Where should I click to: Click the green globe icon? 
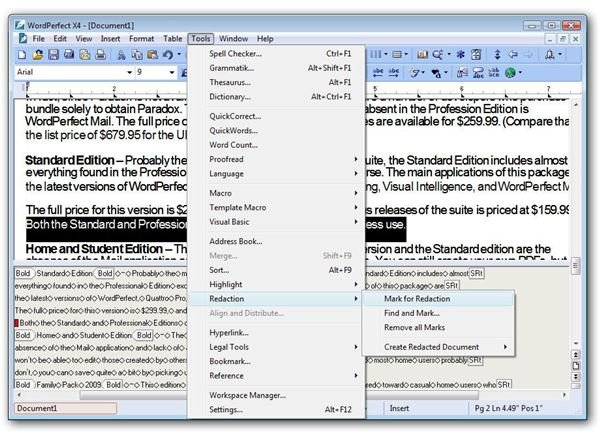[x=510, y=72]
